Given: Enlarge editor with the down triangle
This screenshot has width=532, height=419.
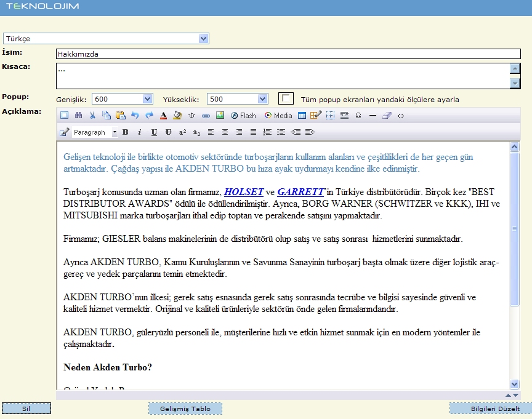Looking at the screenshot, I should (516, 395).
